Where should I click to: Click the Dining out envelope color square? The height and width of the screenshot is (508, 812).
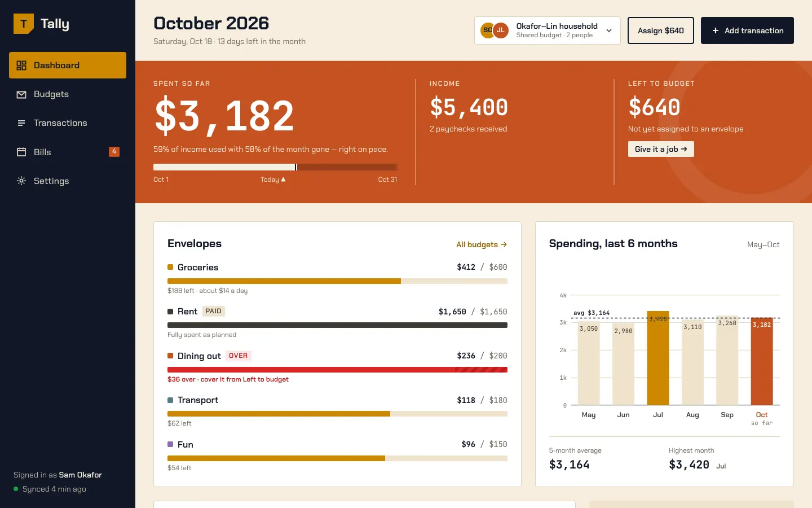(170, 356)
